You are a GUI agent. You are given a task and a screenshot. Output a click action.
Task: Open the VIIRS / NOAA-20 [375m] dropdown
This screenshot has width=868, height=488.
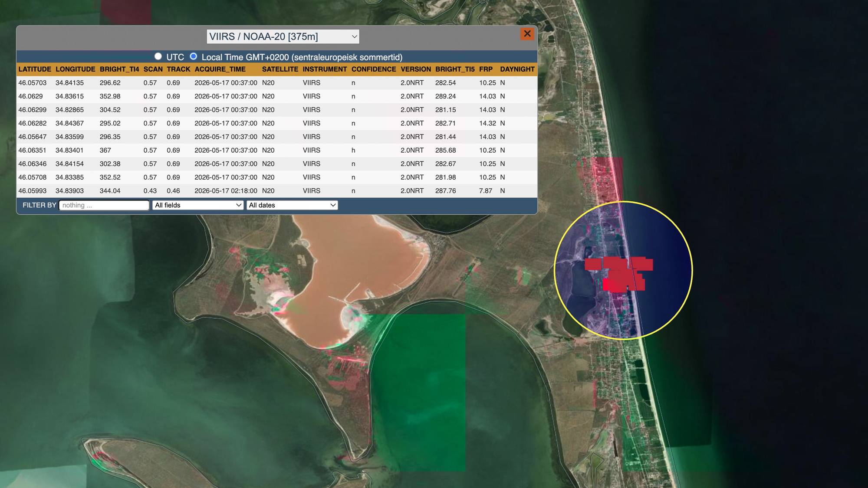[x=283, y=36]
